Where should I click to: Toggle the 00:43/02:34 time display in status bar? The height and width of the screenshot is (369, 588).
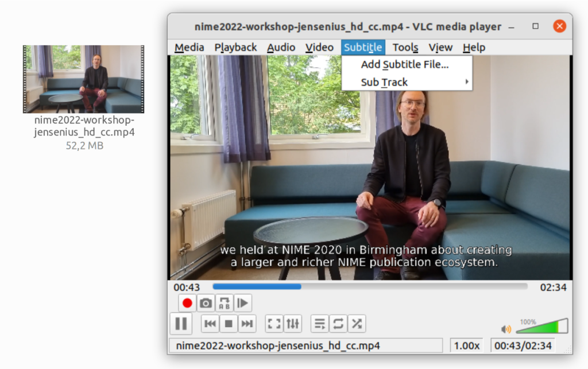[x=523, y=345]
